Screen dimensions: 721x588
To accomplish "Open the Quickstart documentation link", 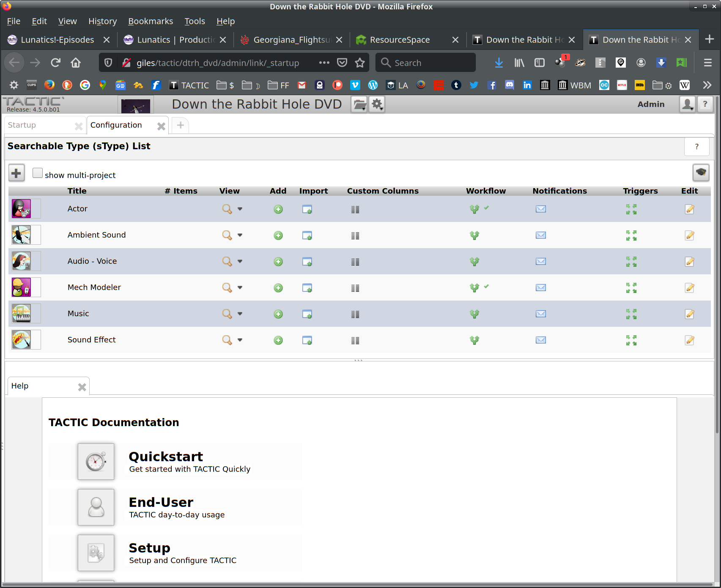I will (x=166, y=457).
